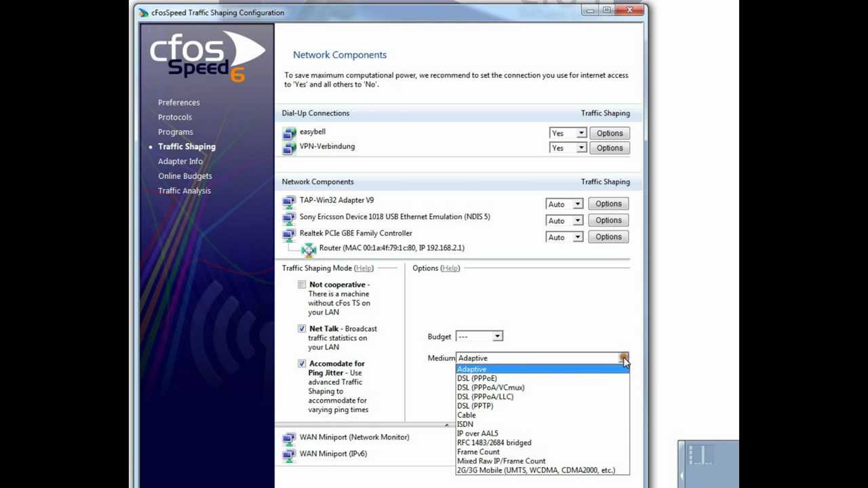Click Options button for Realtek PCIe GBE
Screen dimensions: 868x488
(608, 237)
